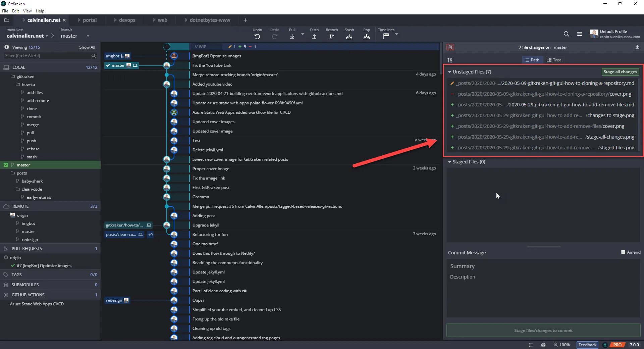
Task: Click the WIP node in commit graph
Action: pyautogui.click(x=167, y=47)
